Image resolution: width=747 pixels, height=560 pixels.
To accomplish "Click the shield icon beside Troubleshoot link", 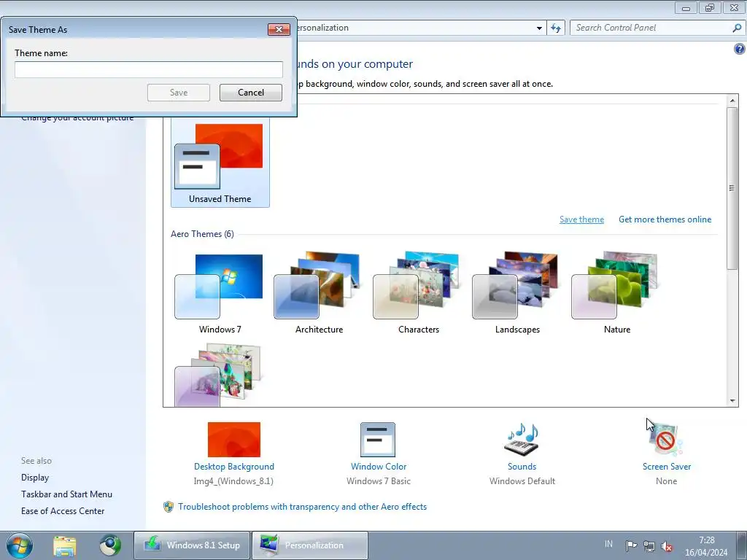I will 169,507.
